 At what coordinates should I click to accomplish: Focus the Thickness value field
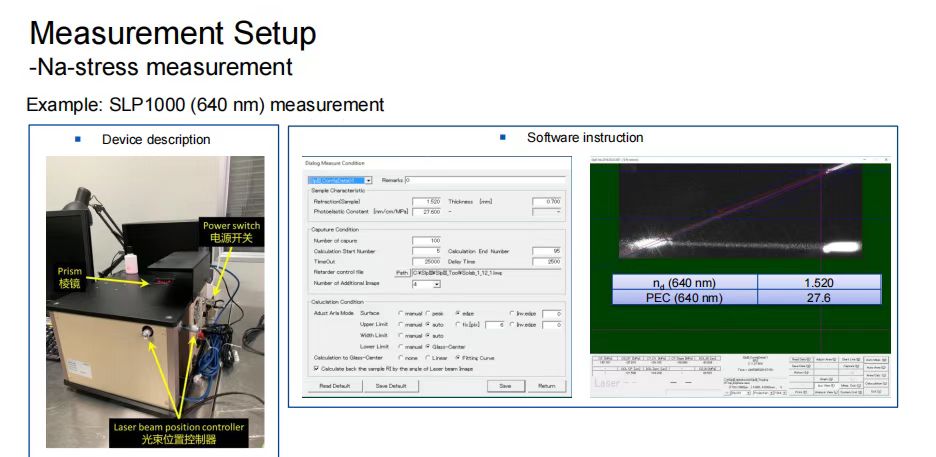pyautogui.click(x=546, y=201)
